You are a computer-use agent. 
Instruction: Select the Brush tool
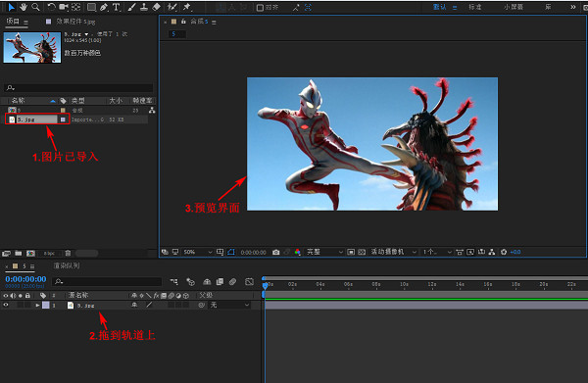pos(131,7)
